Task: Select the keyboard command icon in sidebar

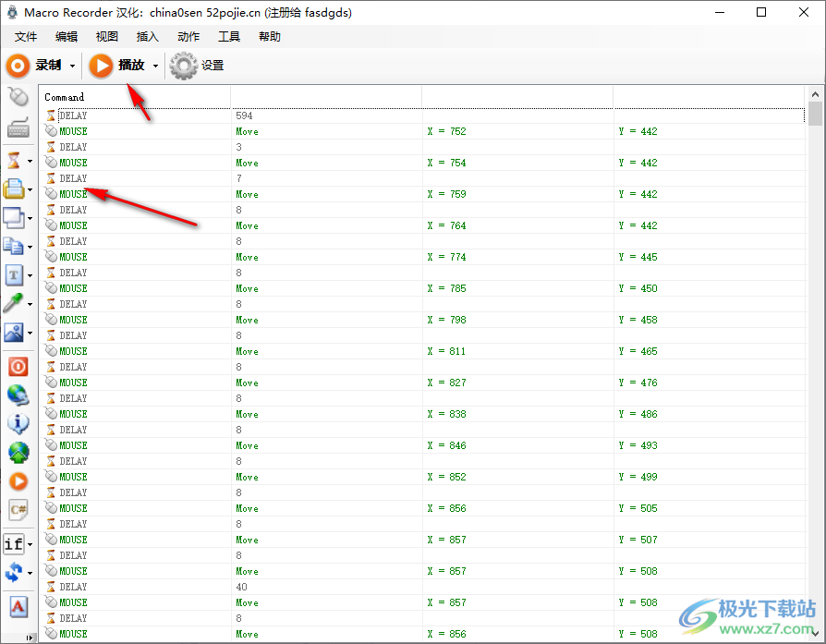Action: pyautogui.click(x=18, y=127)
